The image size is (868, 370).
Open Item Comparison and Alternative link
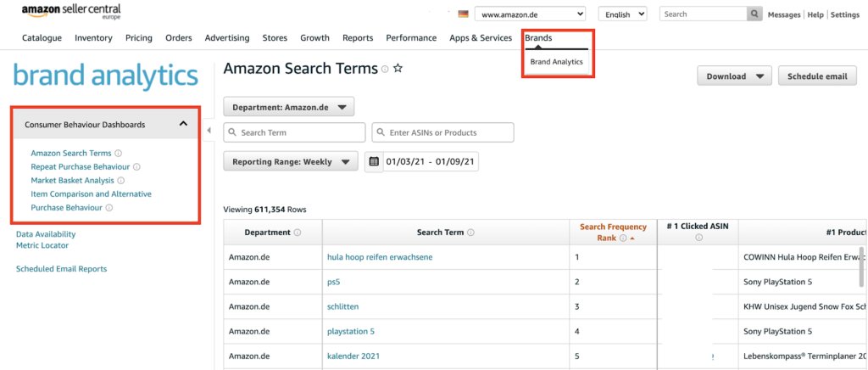[x=92, y=194]
